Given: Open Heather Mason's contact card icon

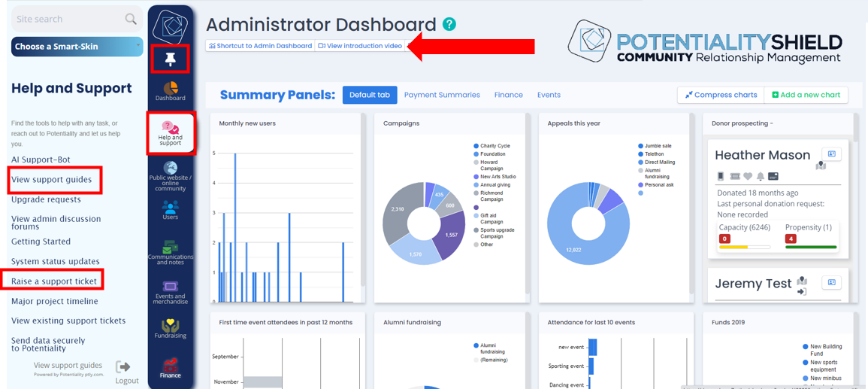Looking at the screenshot, I should (831, 154).
